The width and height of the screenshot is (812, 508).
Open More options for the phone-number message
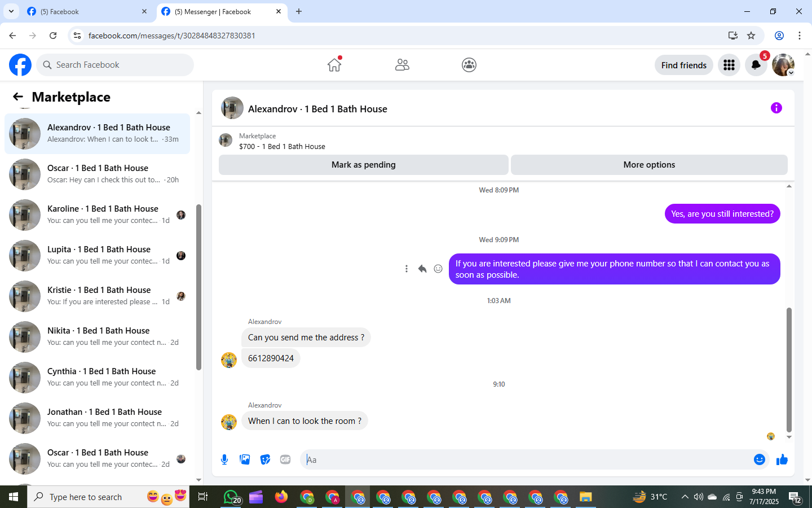click(x=406, y=269)
